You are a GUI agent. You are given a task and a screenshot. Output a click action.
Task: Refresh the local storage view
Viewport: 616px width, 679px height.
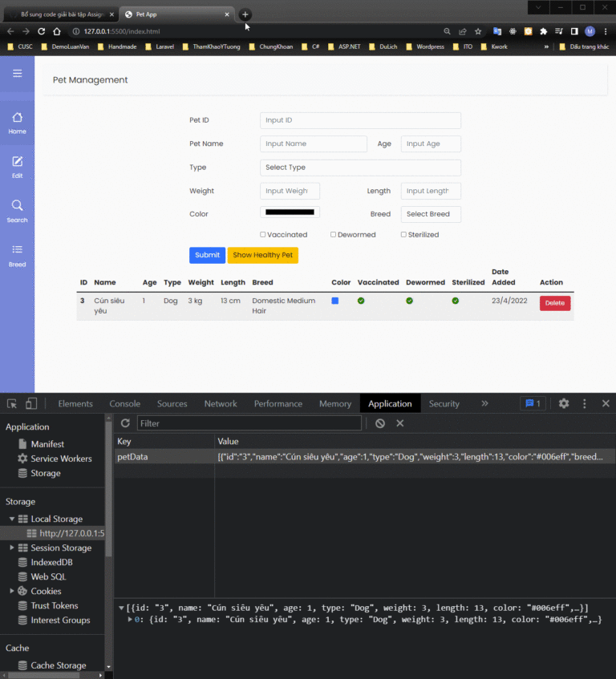(x=125, y=423)
